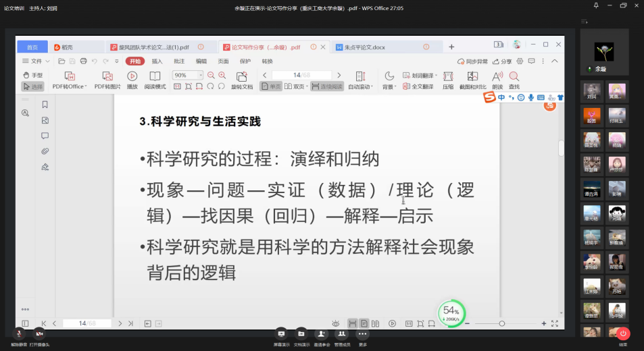The height and width of the screenshot is (351, 644).
Task: Adjust the zoom slider in status bar
Action: pos(501,324)
